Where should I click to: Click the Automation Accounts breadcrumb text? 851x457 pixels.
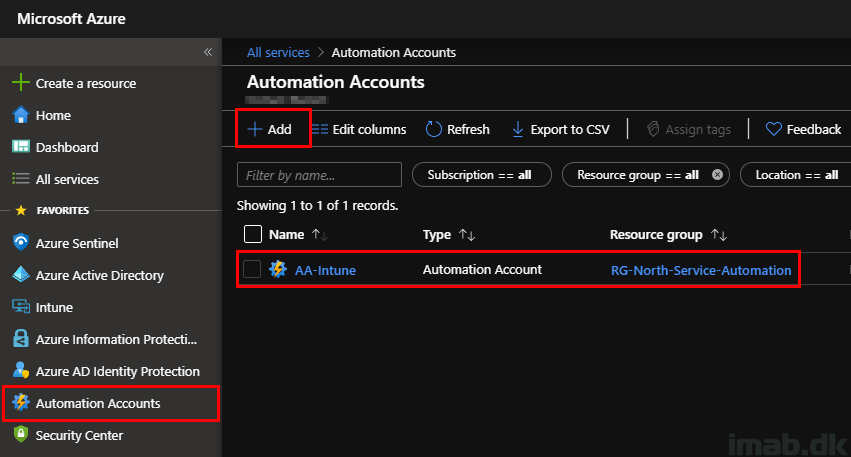tap(393, 53)
